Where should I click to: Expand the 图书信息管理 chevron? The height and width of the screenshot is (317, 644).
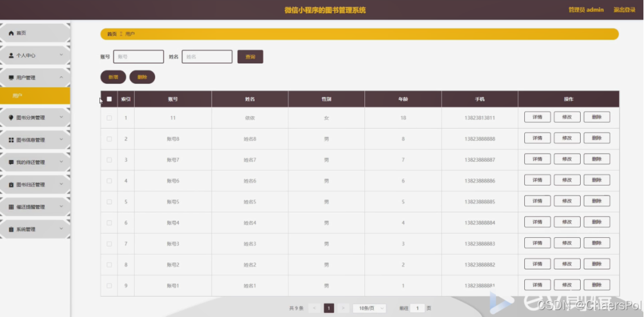click(x=61, y=140)
